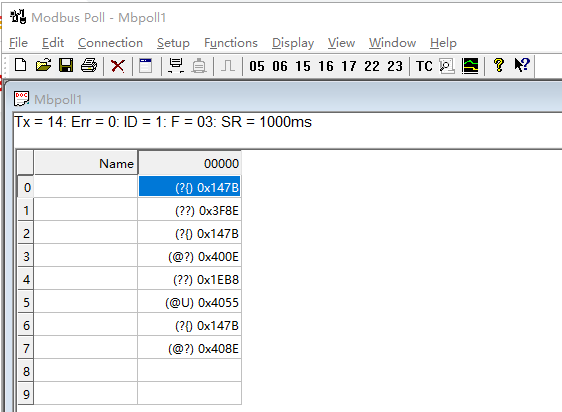Select function 17 toolbar button
Image resolution: width=562 pixels, height=412 pixels.
coord(349,66)
